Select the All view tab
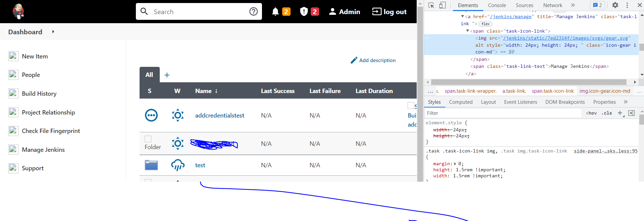 pos(149,75)
